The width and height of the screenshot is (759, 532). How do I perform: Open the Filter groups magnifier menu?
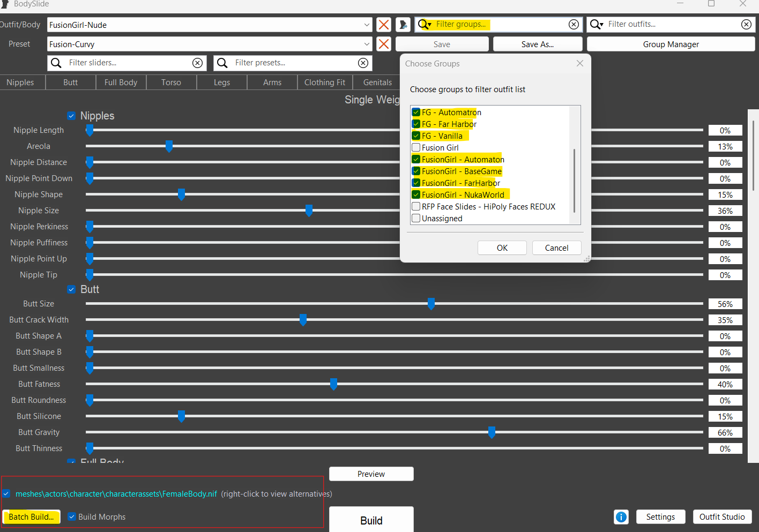pyautogui.click(x=425, y=25)
